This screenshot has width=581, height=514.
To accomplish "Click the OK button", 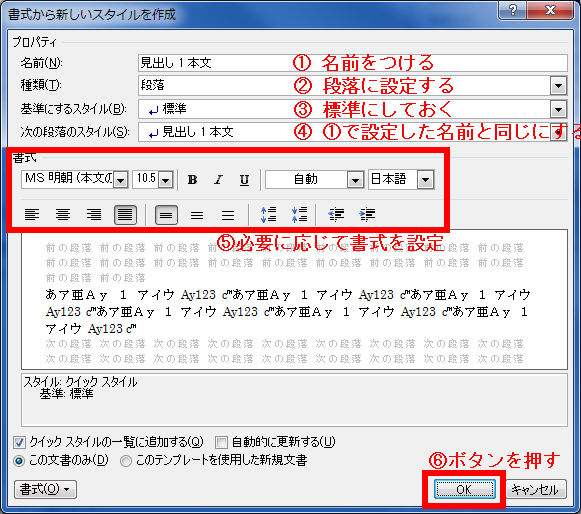I will point(465,490).
